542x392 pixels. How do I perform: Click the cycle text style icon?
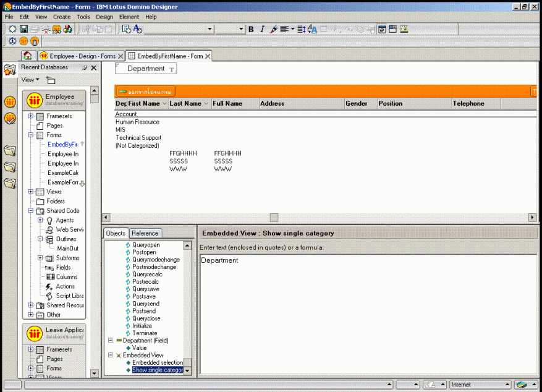(x=312, y=30)
